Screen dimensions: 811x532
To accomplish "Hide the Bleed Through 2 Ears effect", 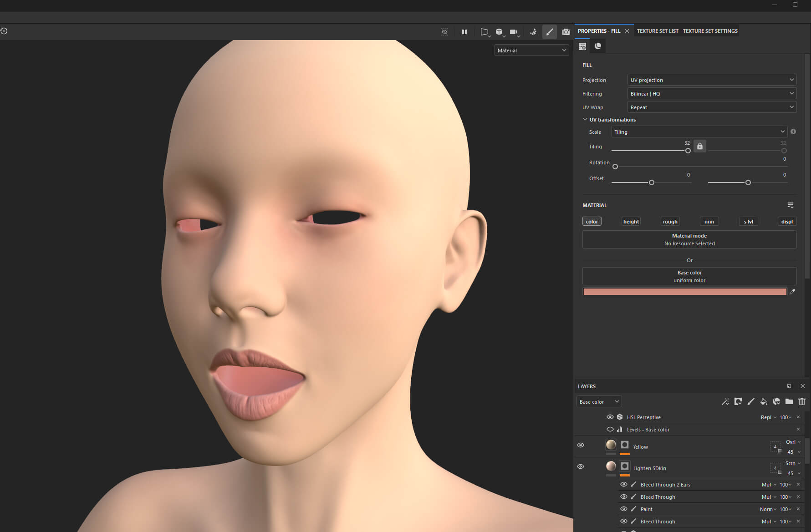I will [x=624, y=484].
